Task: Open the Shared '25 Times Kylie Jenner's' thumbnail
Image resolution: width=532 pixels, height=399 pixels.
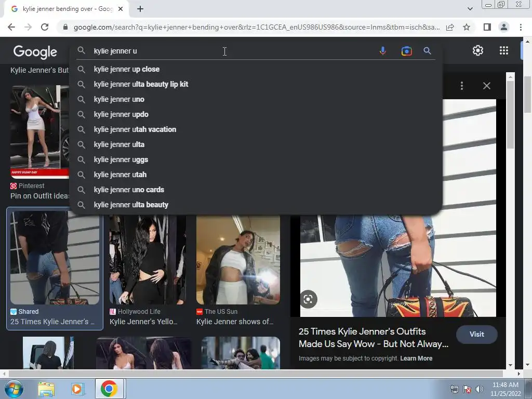Action: point(55,258)
